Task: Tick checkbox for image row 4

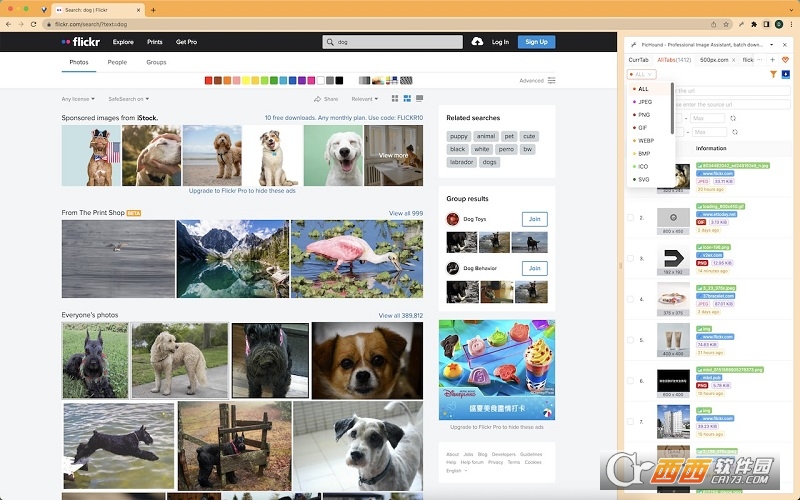Action: tap(631, 299)
